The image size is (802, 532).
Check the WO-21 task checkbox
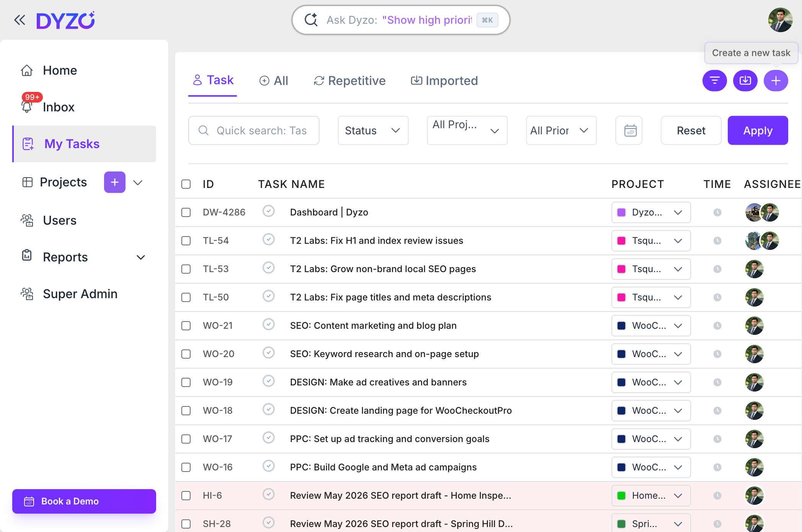[x=186, y=326]
